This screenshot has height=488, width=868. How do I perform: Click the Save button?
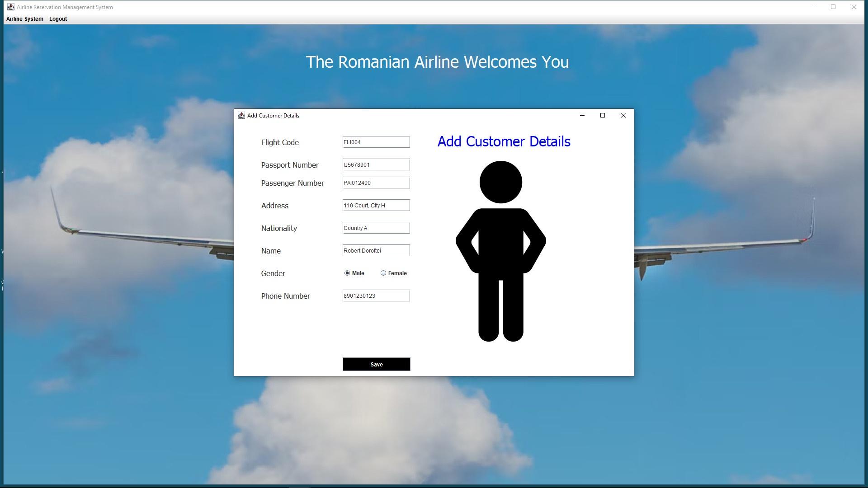point(376,364)
